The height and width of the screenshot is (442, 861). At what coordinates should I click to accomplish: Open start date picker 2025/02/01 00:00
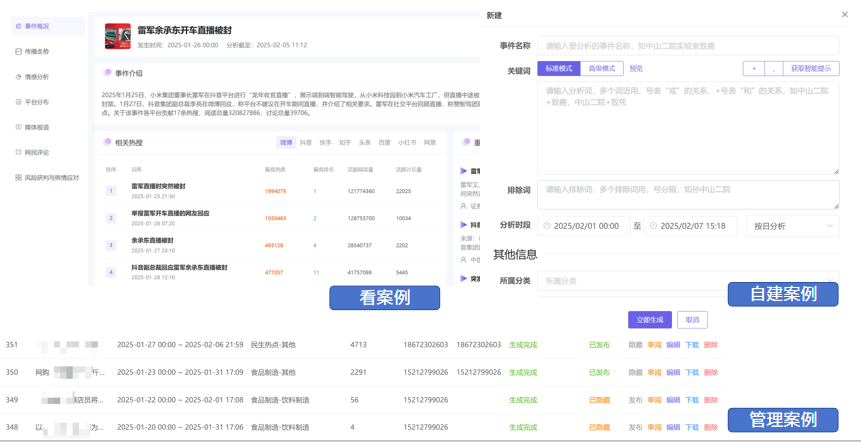584,226
